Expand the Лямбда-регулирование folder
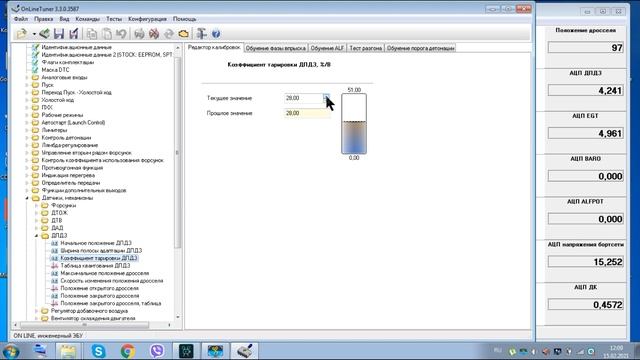 (x=27, y=145)
